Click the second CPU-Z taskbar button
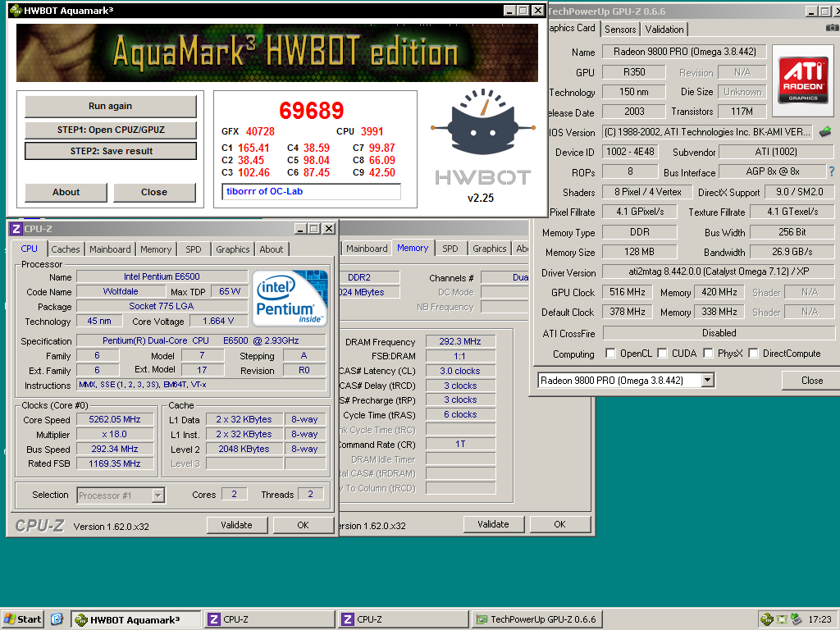The height and width of the screenshot is (630, 840). 404,619
